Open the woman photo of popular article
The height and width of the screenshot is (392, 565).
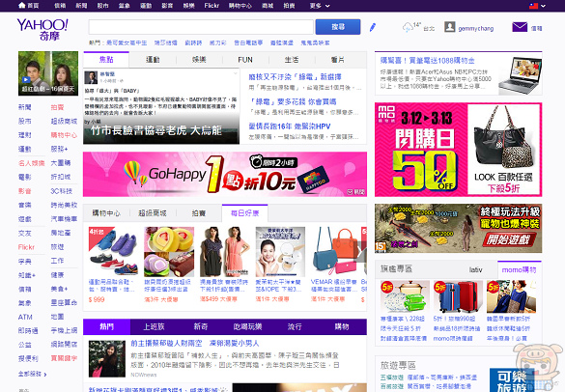tap(107, 359)
